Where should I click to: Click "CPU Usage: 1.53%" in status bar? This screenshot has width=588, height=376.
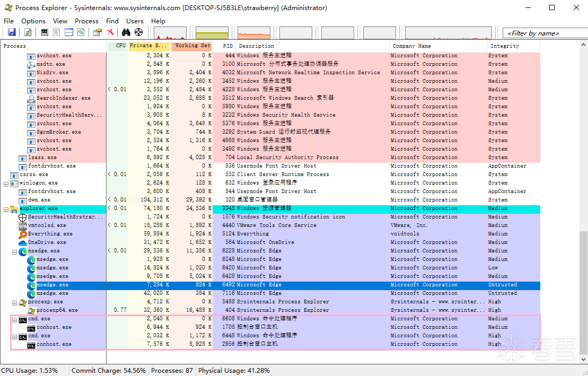(x=29, y=371)
